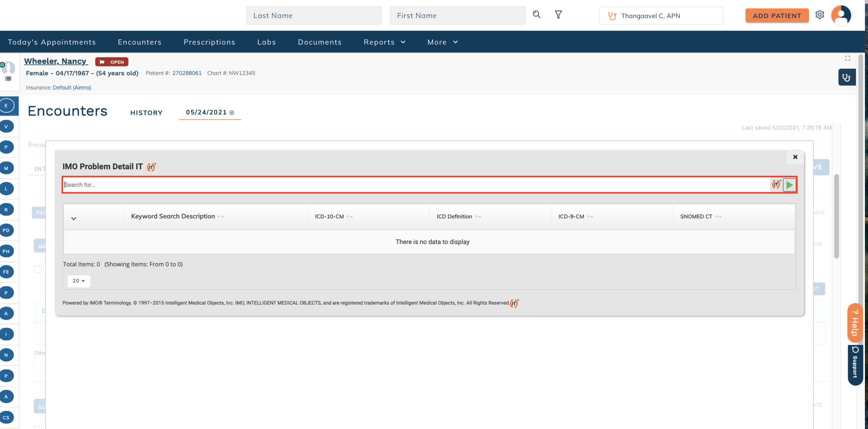868x429 pixels.
Task: Close the 05/24/2021 encounter tab
Action: (x=232, y=113)
